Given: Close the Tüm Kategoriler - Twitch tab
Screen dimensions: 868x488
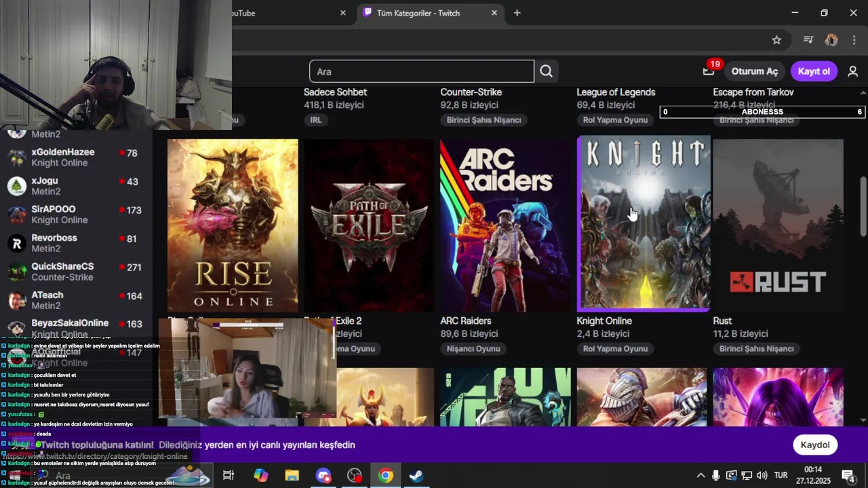Looking at the screenshot, I should (494, 13).
